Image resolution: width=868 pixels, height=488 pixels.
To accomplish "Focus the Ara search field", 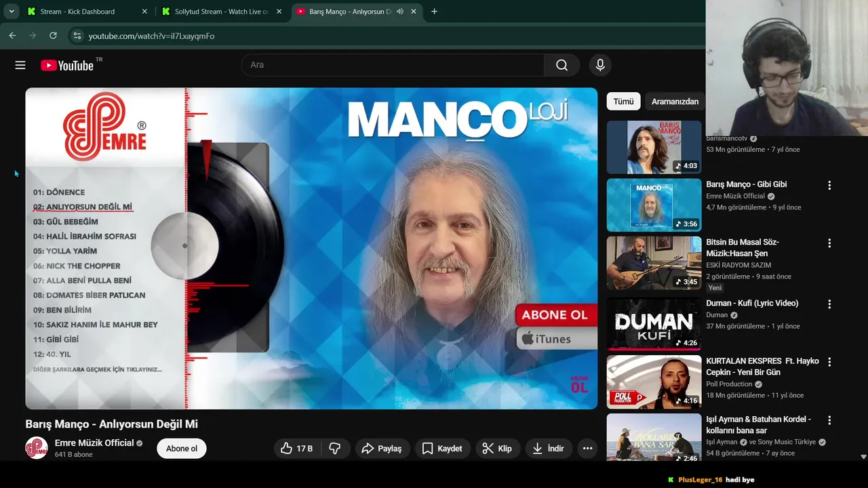I will pyautogui.click(x=393, y=65).
